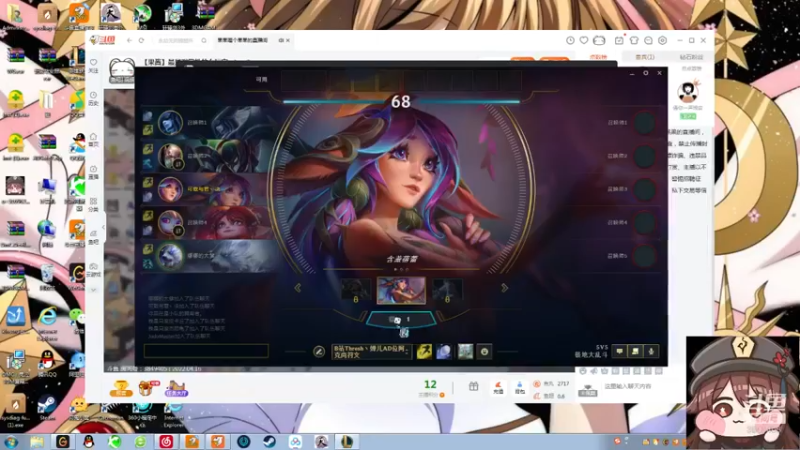
Task: Open Douyu task calendar icon
Action: click(619, 40)
